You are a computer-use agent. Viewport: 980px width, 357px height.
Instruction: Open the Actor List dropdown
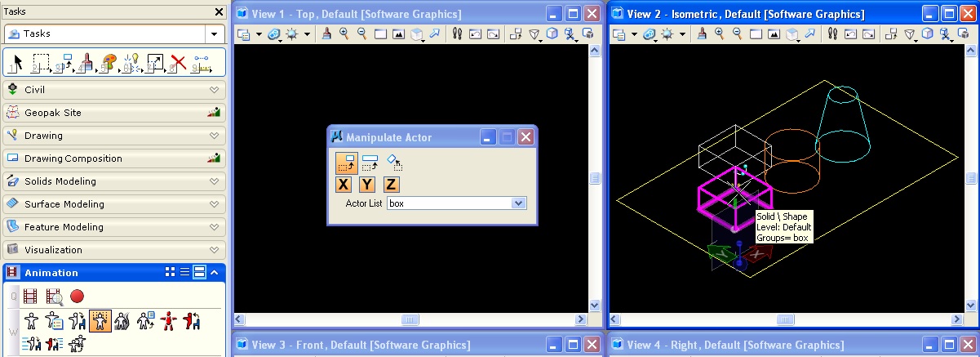(517, 203)
